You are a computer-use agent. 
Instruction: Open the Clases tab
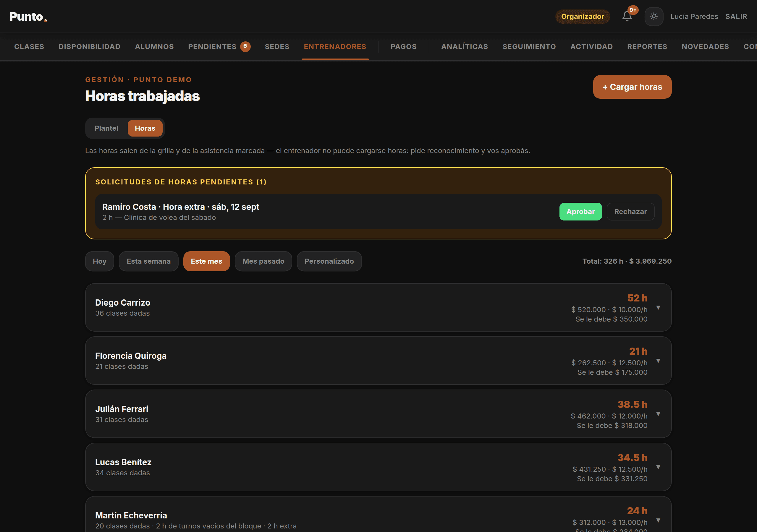tap(29, 46)
